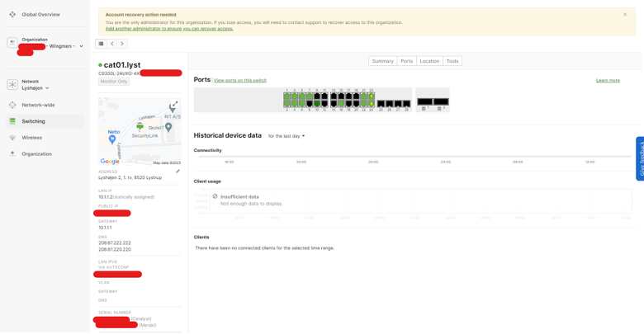Expand the map to fullscreen
This screenshot has width=644, height=334.
[174, 106]
